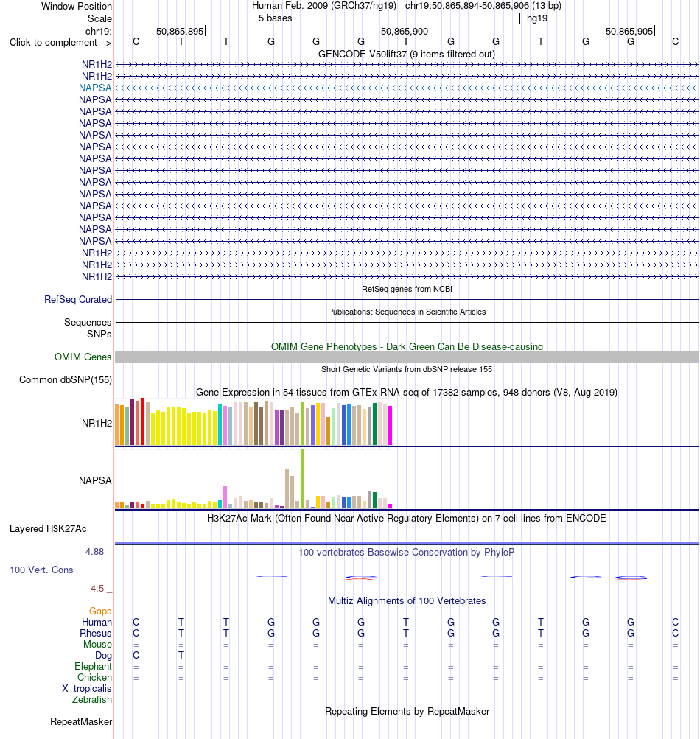The image size is (700, 739).
Task: Click the Common dbSNP(155) track label
Action: click(66, 380)
